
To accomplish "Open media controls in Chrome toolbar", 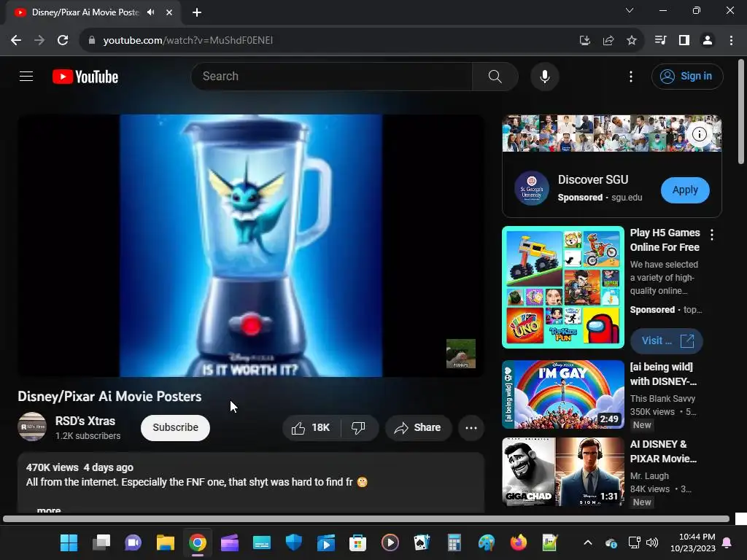I will (660, 41).
